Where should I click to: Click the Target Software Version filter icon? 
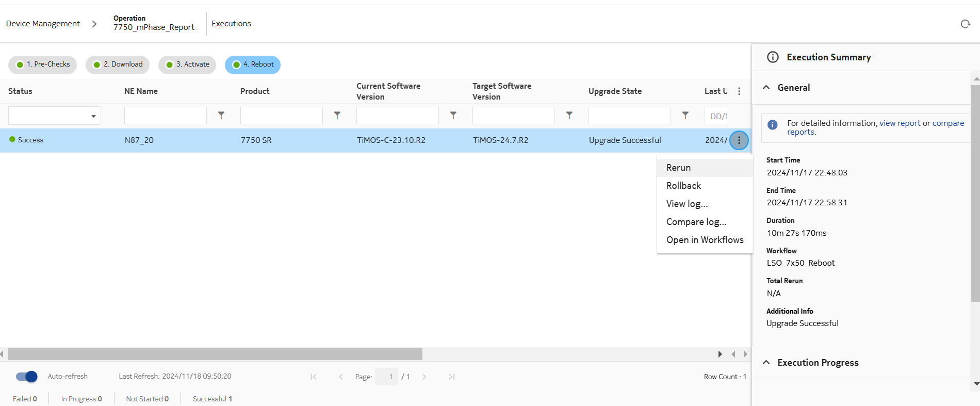click(569, 116)
